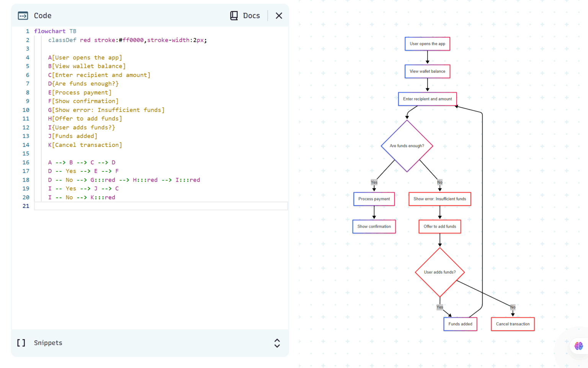Click the Snippets brackets icon
This screenshot has height=368, width=588.
point(21,343)
